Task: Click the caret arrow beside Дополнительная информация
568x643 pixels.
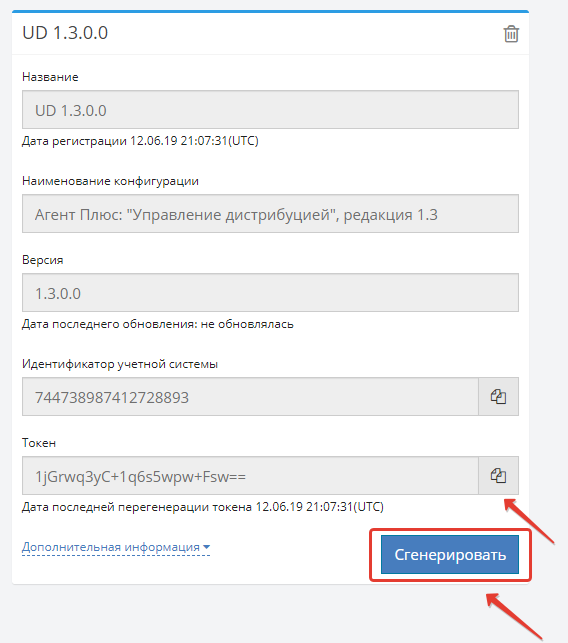Action: pyautogui.click(x=206, y=547)
